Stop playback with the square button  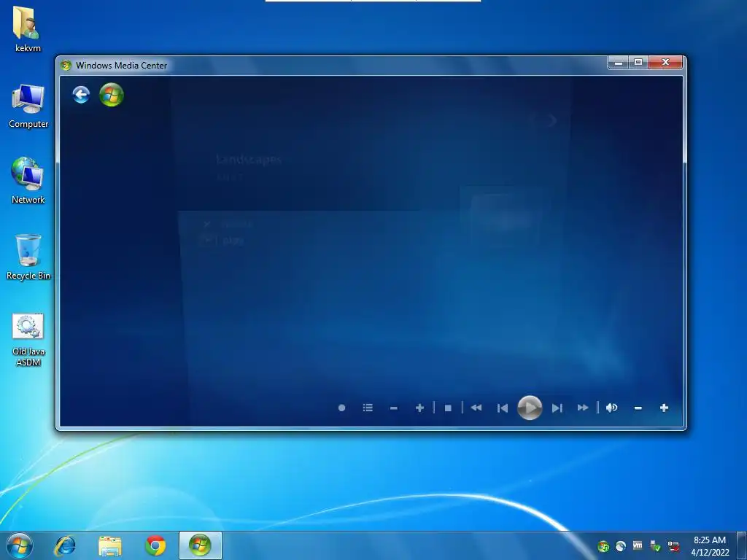click(448, 408)
